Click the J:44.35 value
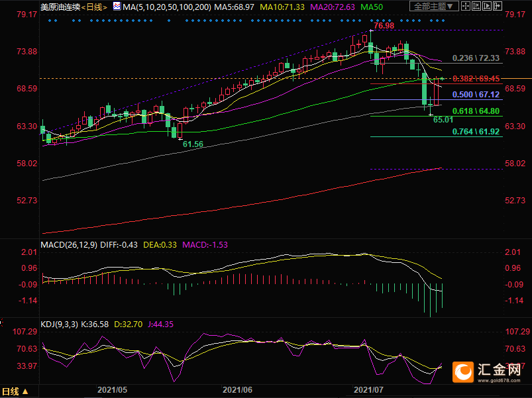The image size is (532, 398). pyautogui.click(x=160, y=324)
